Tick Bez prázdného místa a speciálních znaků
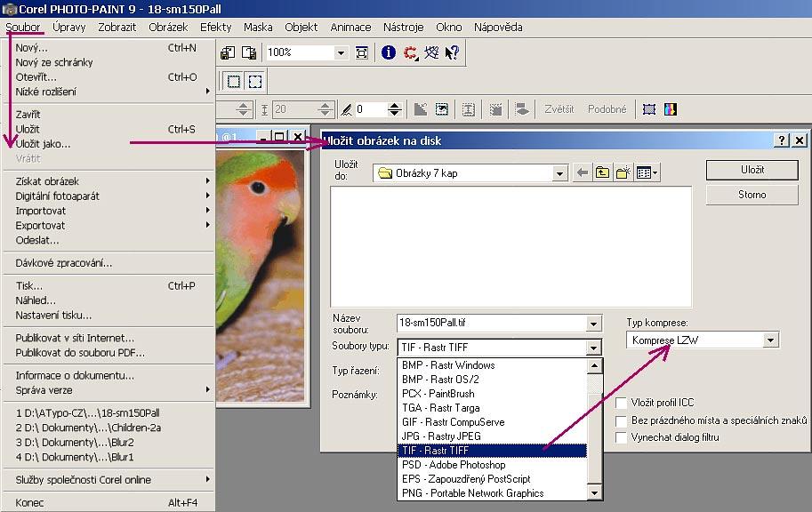 pyautogui.click(x=621, y=420)
